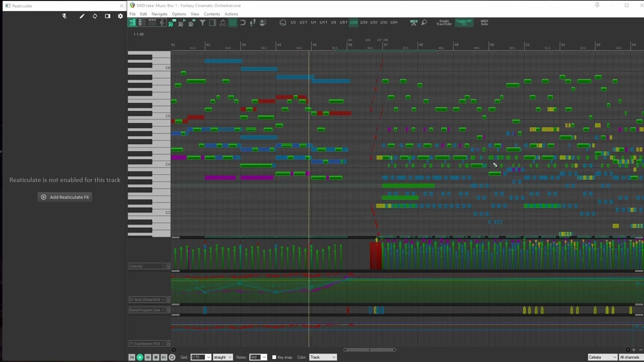Toggle the MT CC toolbar button
This screenshot has width=644, height=362.
point(464,23)
